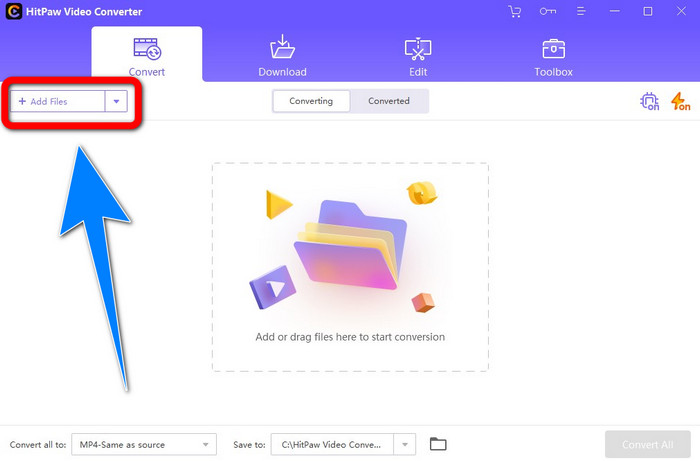Viewport: 700px width, 461px height.
Task: Toggle hardware acceleration chip icon
Action: coord(650,101)
